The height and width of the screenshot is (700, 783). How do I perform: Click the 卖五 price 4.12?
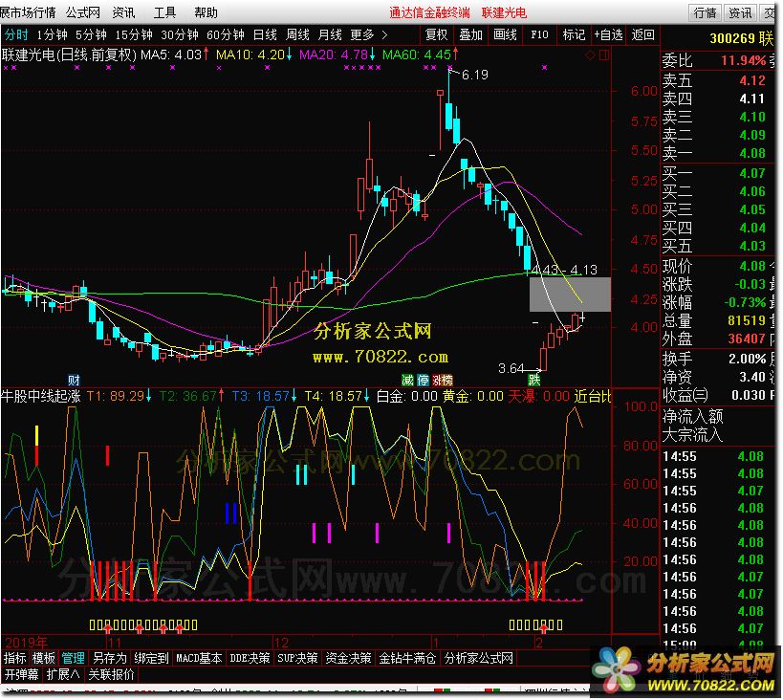(x=752, y=80)
